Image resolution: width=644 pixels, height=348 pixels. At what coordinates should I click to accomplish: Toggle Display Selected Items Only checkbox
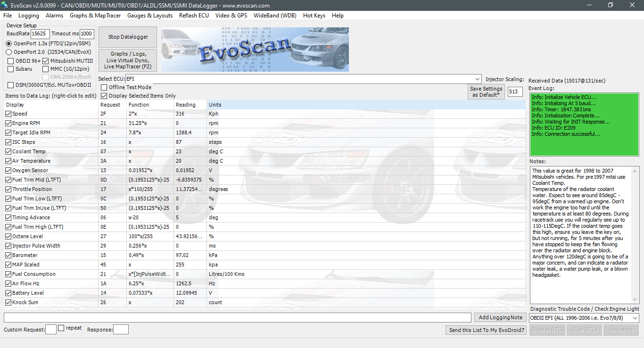104,96
